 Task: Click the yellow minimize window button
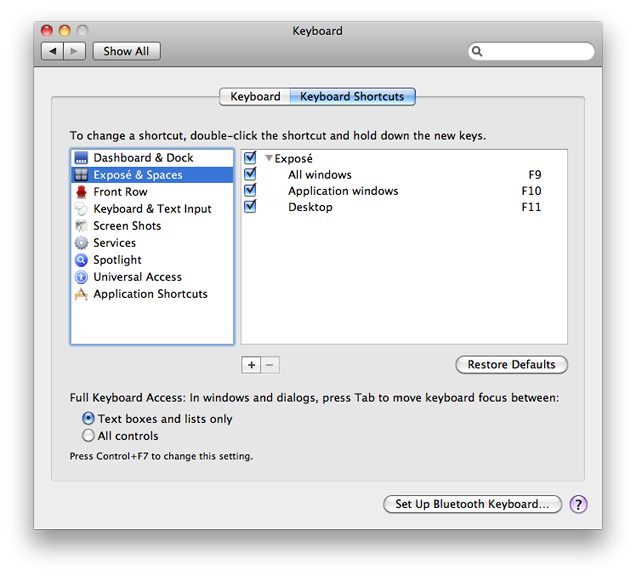[64, 31]
